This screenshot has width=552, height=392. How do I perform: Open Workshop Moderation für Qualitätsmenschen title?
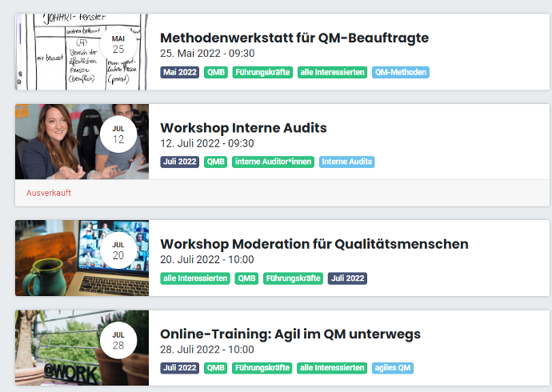[x=314, y=243]
